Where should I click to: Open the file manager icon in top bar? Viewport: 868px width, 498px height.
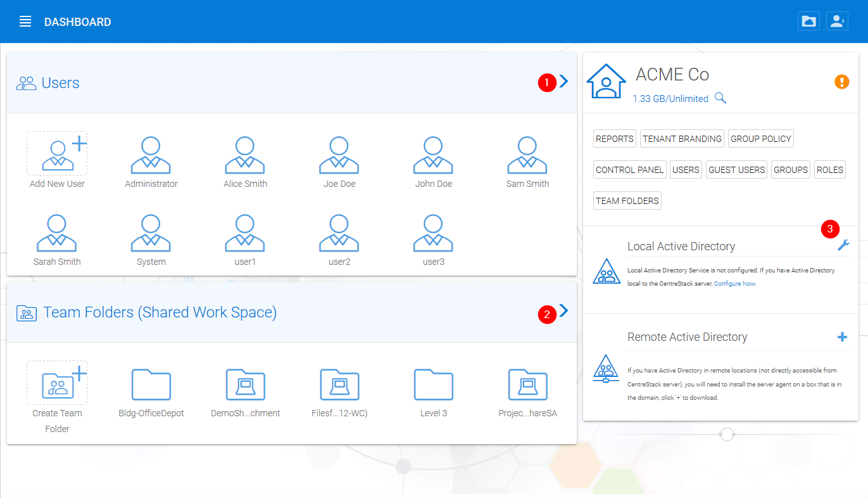pos(808,21)
